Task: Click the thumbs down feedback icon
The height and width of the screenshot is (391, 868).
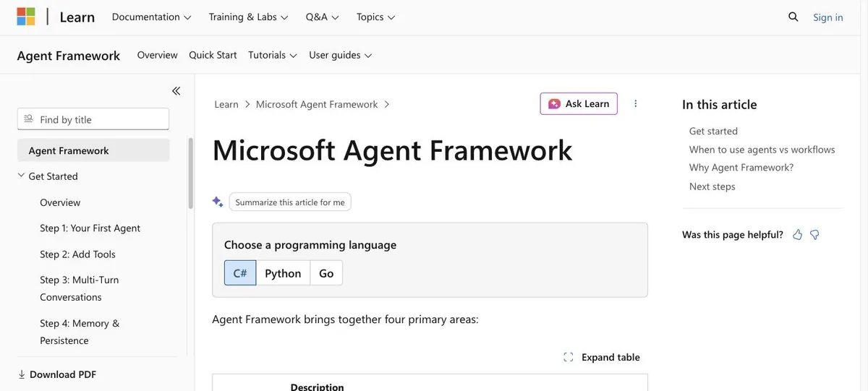Action: click(814, 235)
